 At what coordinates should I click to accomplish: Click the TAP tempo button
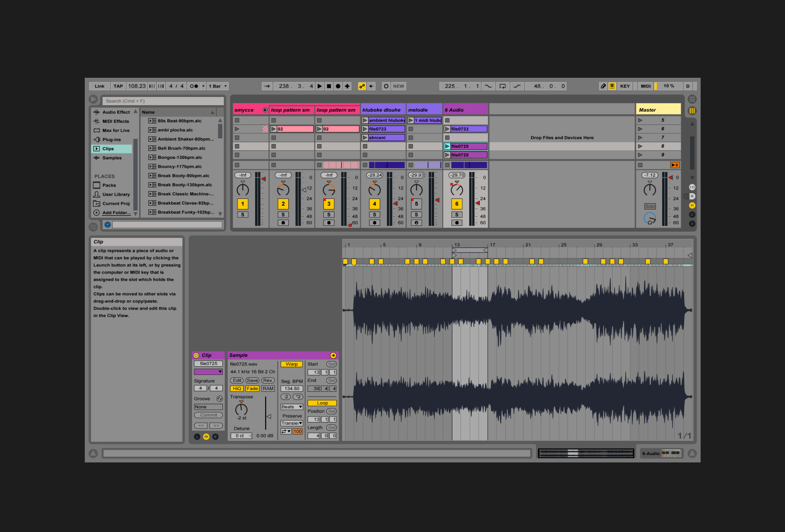[x=118, y=86]
